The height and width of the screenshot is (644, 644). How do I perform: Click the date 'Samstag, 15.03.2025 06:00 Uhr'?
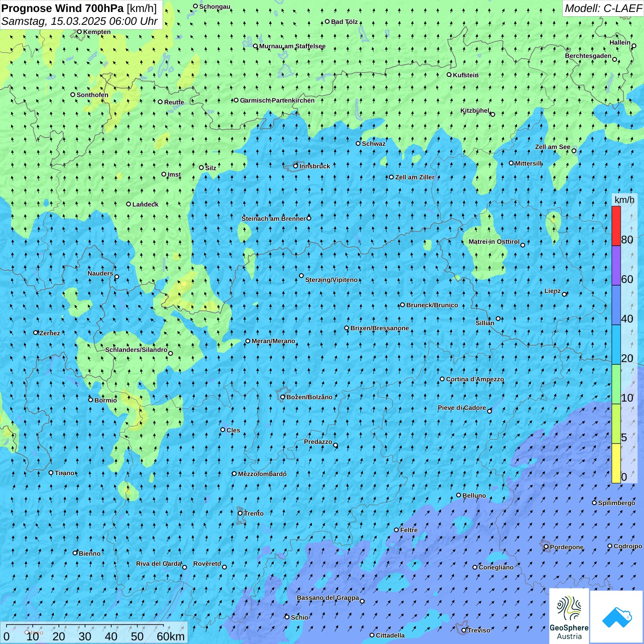tap(80, 21)
